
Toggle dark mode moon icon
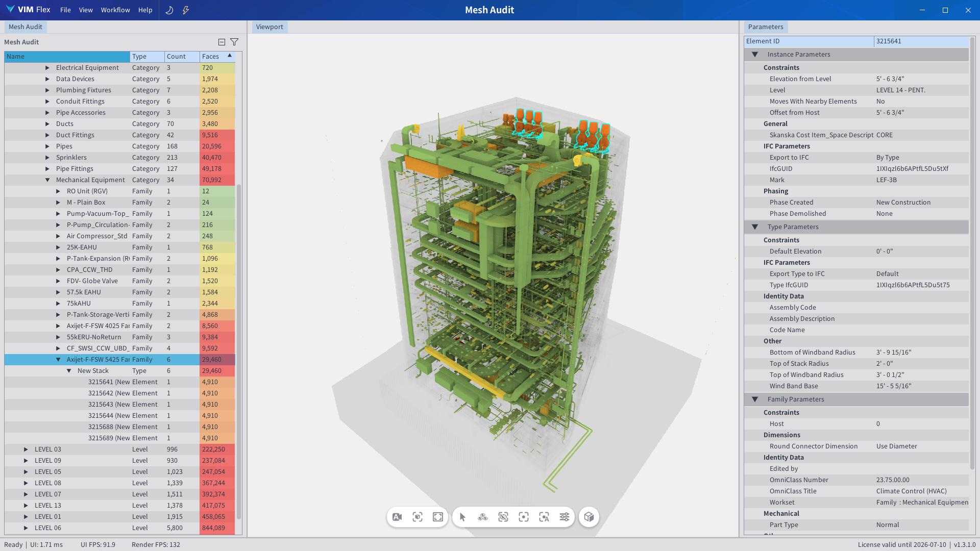click(169, 10)
